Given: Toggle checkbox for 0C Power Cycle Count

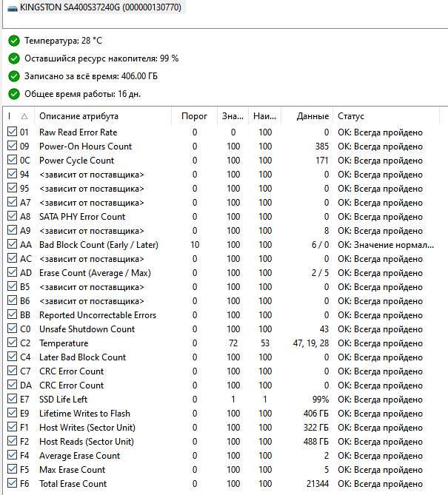Looking at the screenshot, I should click(x=12, y=160).
